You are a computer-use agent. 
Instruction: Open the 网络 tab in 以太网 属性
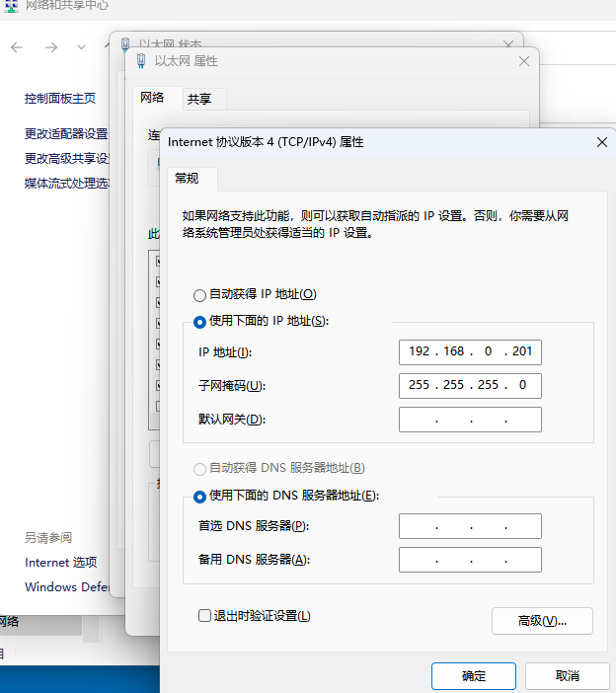point(152,98)
